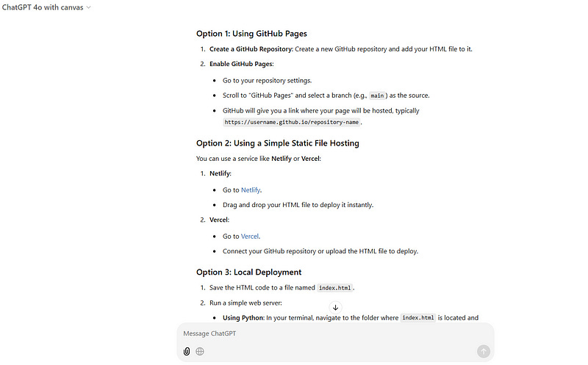Open the ChatGPT 4o with canvas model dropdown

pos(46,7)
